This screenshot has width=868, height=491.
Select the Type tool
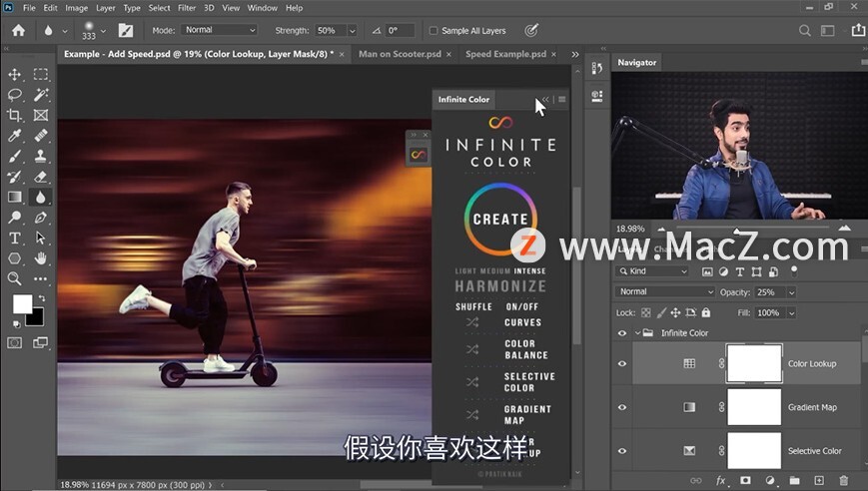pos(14,238)
